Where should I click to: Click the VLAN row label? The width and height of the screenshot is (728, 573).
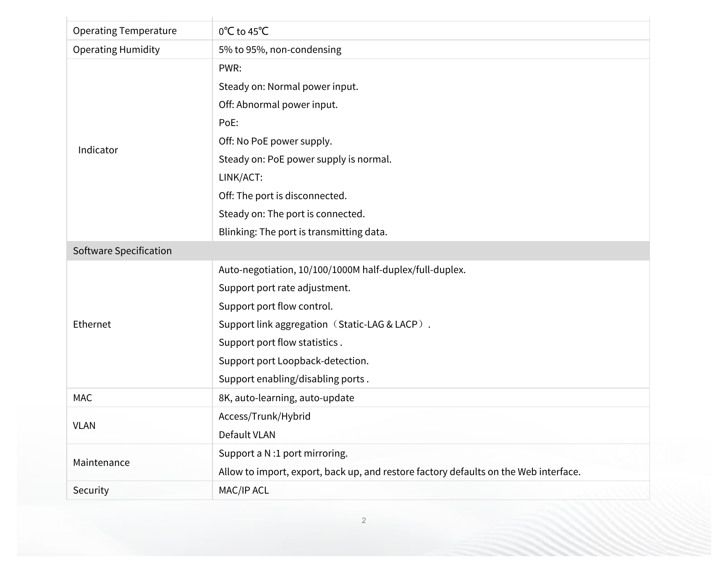[84, 426]
